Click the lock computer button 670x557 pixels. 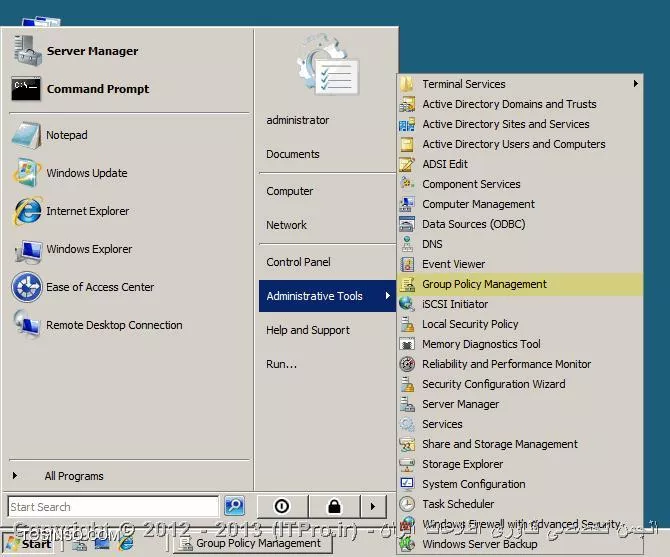pos(335,507)
